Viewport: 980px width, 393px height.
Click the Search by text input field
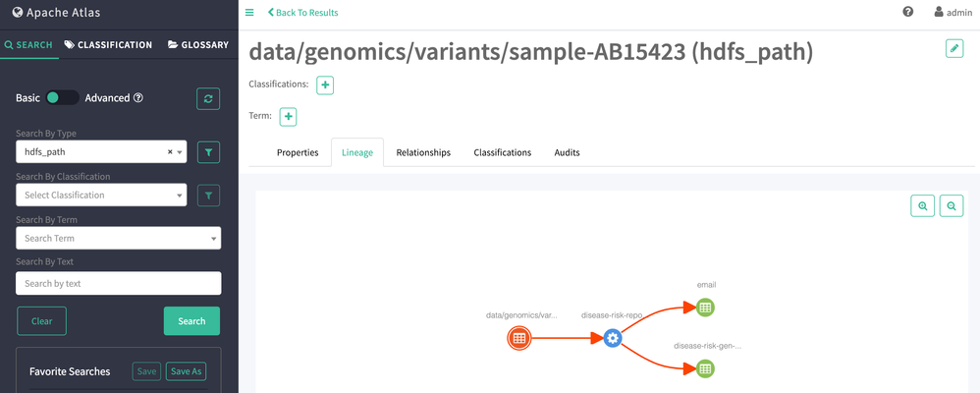(x=118, y=284)
